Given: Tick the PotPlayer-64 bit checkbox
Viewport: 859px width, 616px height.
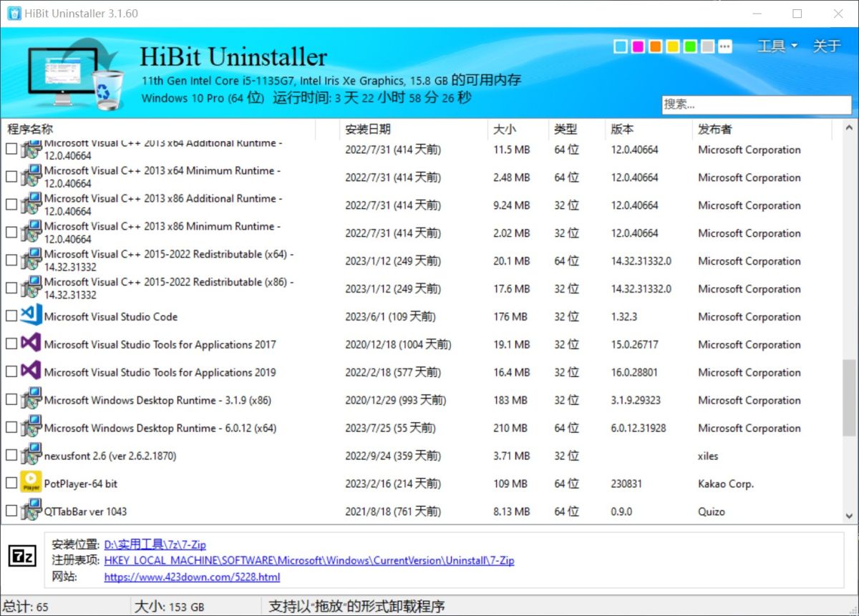Looking at the screenshot, I should [11, 484].
